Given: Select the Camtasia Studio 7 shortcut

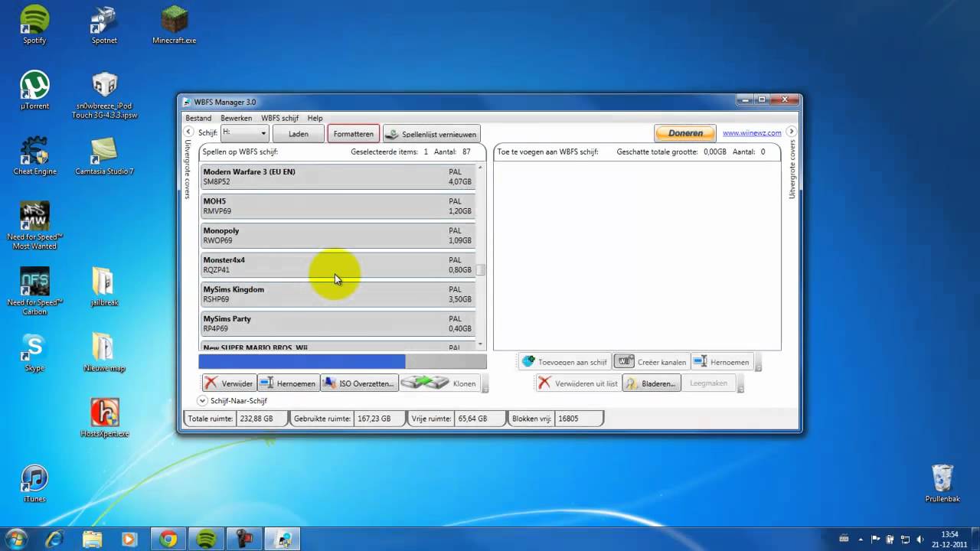Looking at the screenshot, I should [x=104, y=156].
